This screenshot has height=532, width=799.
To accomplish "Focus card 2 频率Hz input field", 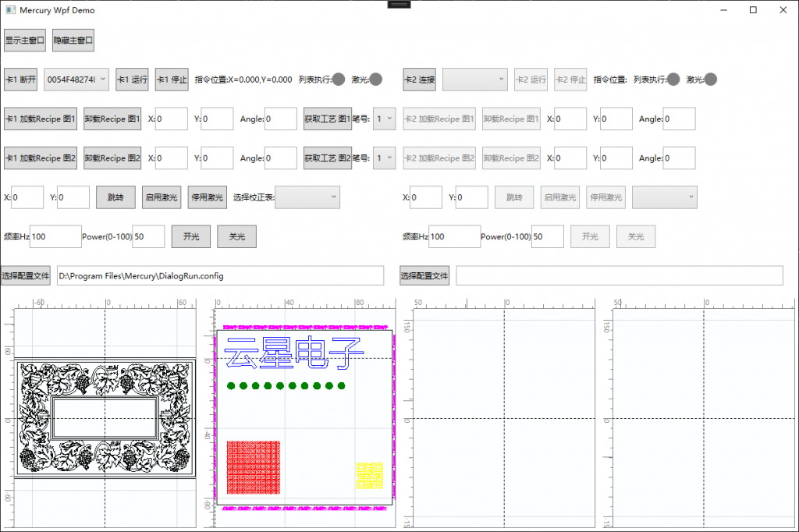I will 455,236.
